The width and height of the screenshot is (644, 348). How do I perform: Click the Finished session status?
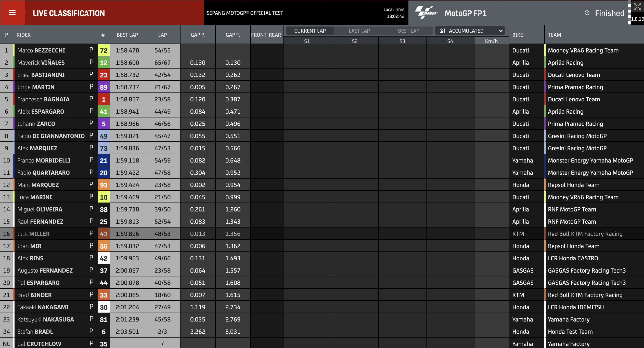click(x=610, y=13)
